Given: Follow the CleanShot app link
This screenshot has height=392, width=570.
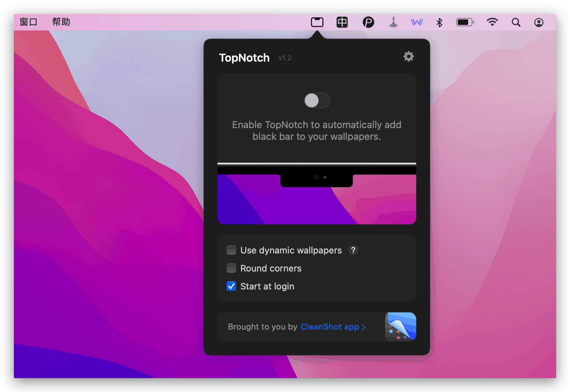Looking at the screenshot, I should tap(333, 327).
